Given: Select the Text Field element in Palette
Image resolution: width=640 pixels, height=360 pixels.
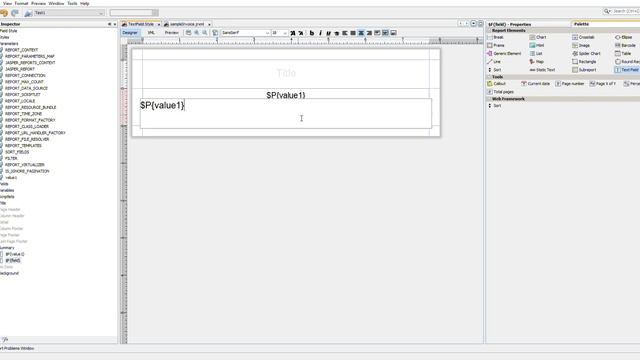Looking at the screenshot, I should (x=627, y=70).
